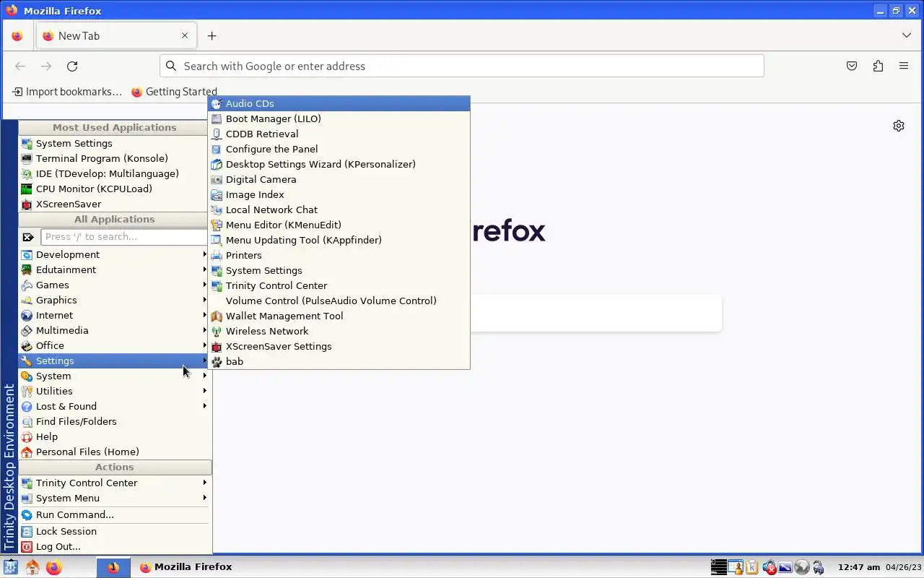Screen dimensions: 924x578
Task: Click the network globe tray icon
Action: click(801, 567)
